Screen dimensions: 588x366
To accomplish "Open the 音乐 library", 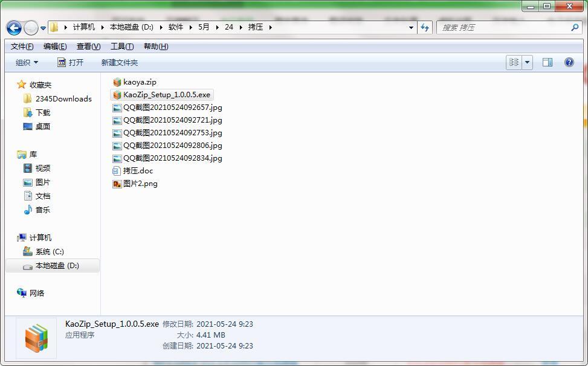I will tap(43, 210).
